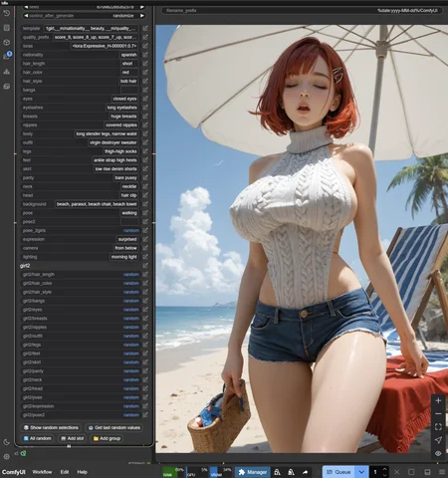This screenshot has height=478, width=448.
Task: Click the Queue button
Action: [x=339, y=472]
